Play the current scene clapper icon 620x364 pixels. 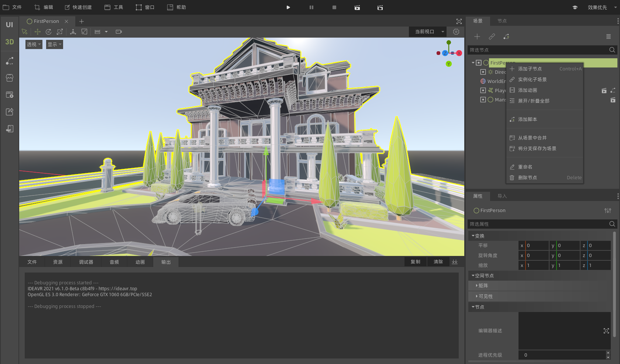click(357, 7)
